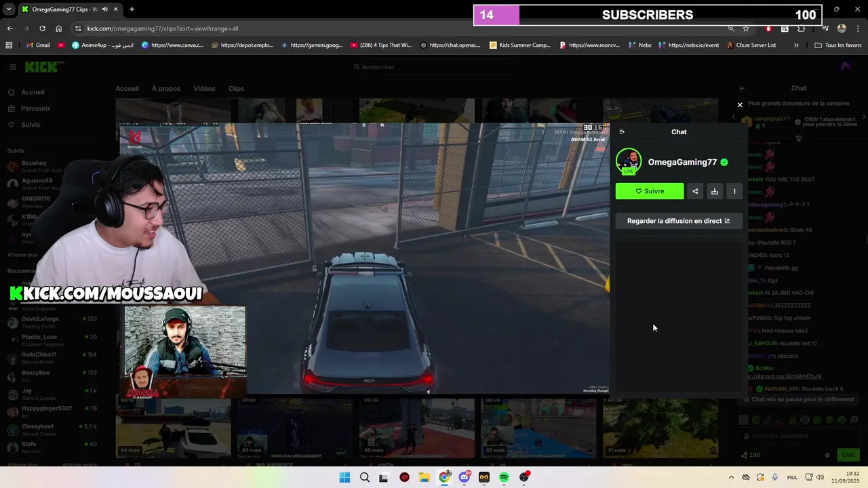868x488 pixels.
Task: Reload the Kick page
Action: (42, 28)
